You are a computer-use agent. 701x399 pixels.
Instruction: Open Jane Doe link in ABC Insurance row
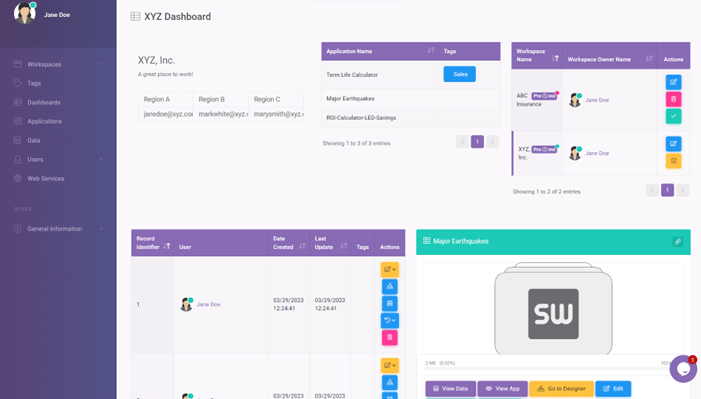597,100
